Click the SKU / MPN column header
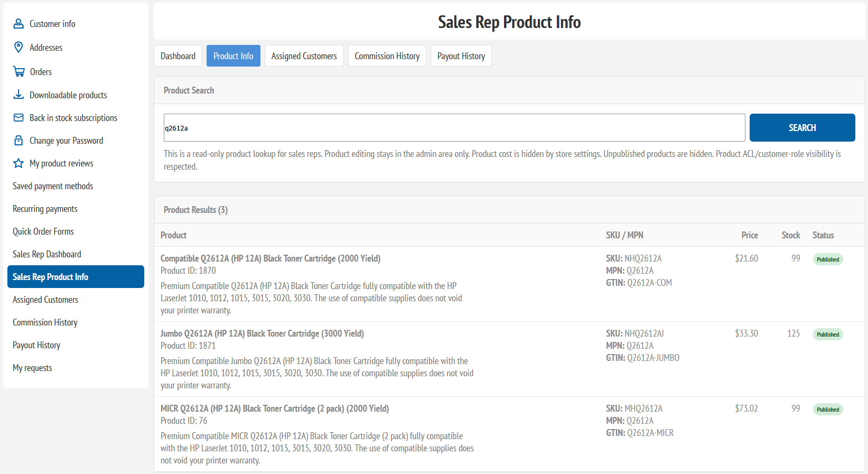Viewport: 868px width, 474px height. pyautogui.click(x=624, y=235)
